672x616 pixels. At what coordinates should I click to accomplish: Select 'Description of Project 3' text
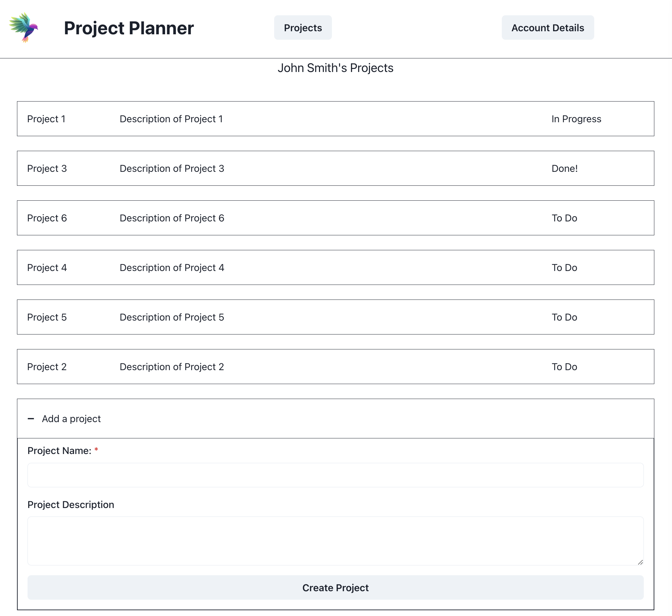[x=172, y=168]
